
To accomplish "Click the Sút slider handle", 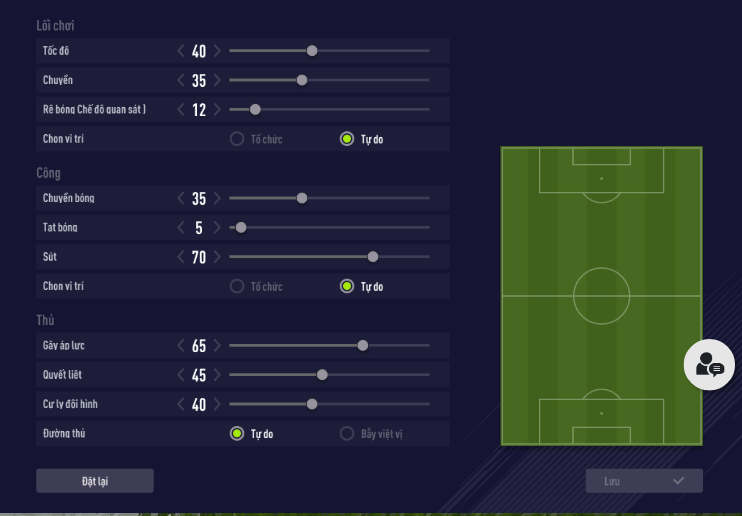I will [x=373, y=257].
